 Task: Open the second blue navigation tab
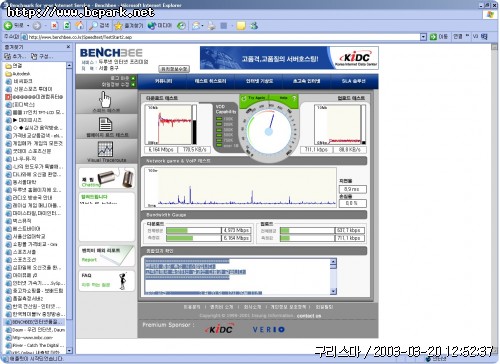211,81
